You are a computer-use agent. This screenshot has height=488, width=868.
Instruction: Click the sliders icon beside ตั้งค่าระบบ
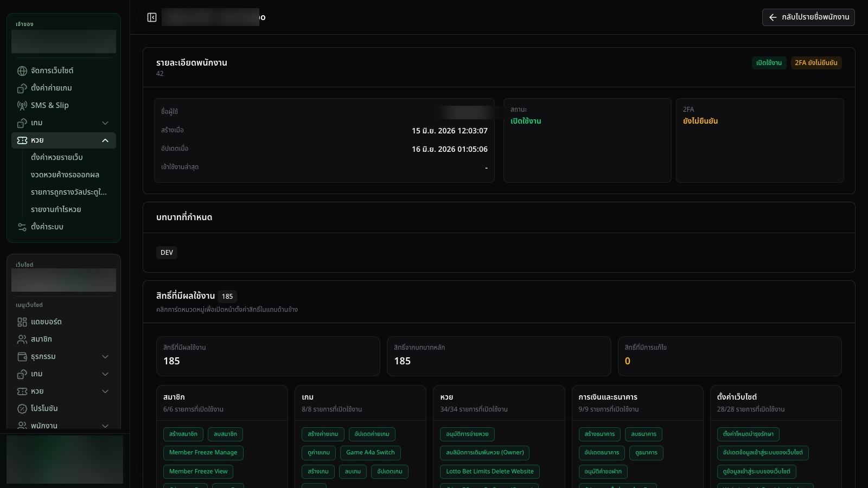coord(22,227)
